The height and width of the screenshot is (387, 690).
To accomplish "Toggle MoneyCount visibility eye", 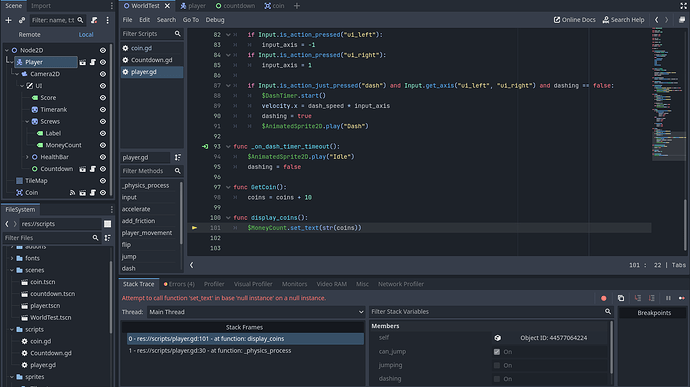I will [x=103, y=145].
